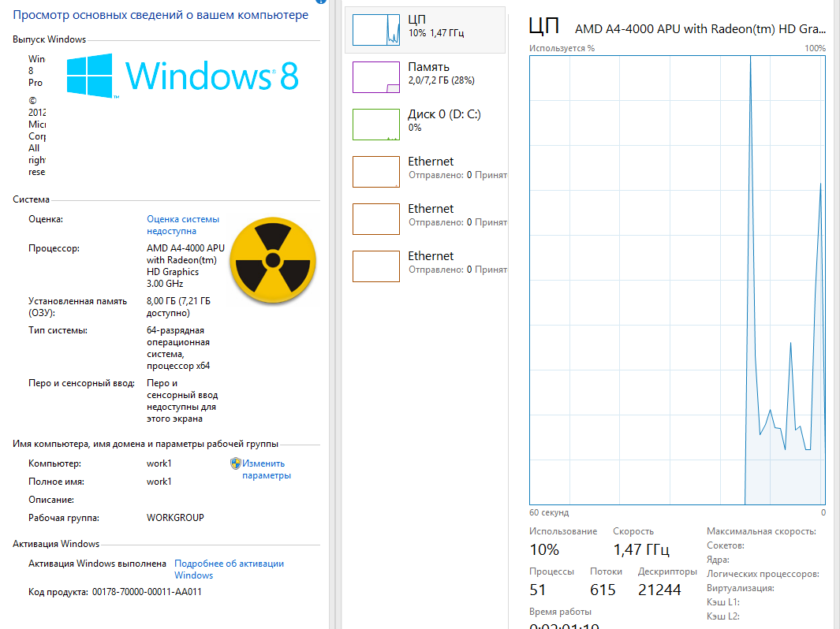Viewport: 840px width, 629px height.
Task: Click the 64-разрядная операционная система text
Action: click(178, 348)
